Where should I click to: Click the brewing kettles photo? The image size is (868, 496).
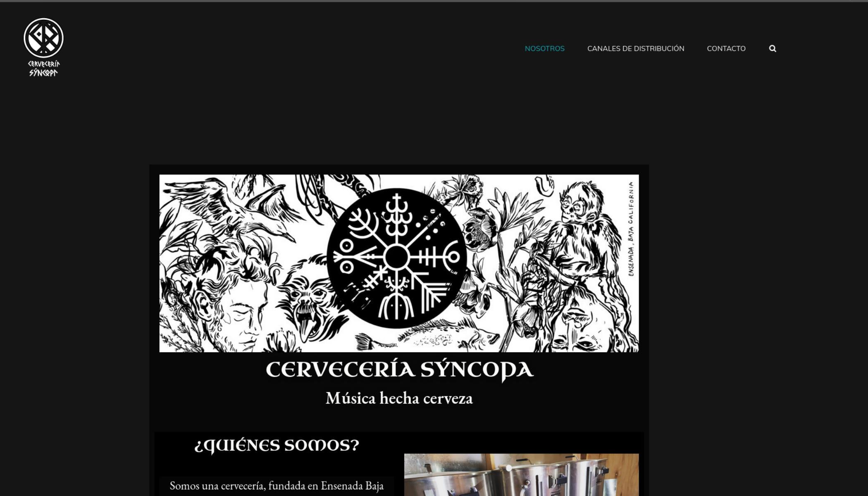click(521, 475)
